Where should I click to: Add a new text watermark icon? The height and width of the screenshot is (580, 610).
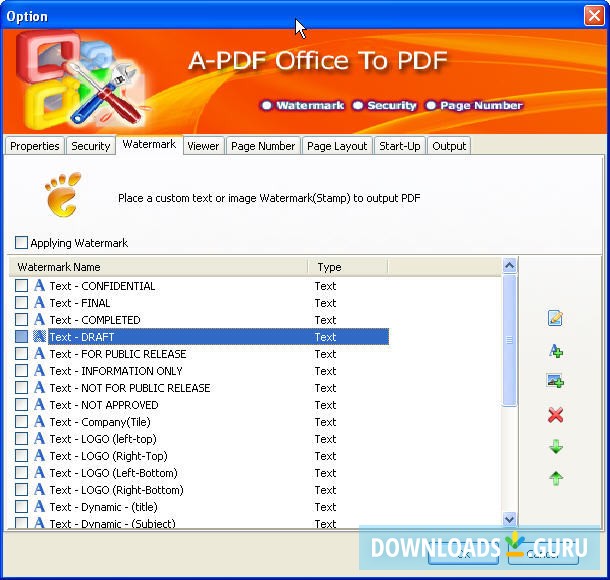click(556, 351)
